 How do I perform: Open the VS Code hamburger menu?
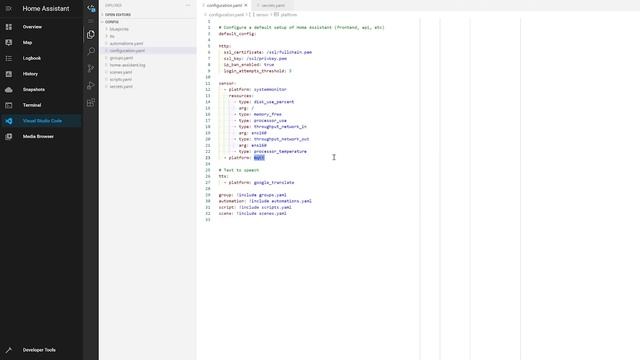click(91, 21)
